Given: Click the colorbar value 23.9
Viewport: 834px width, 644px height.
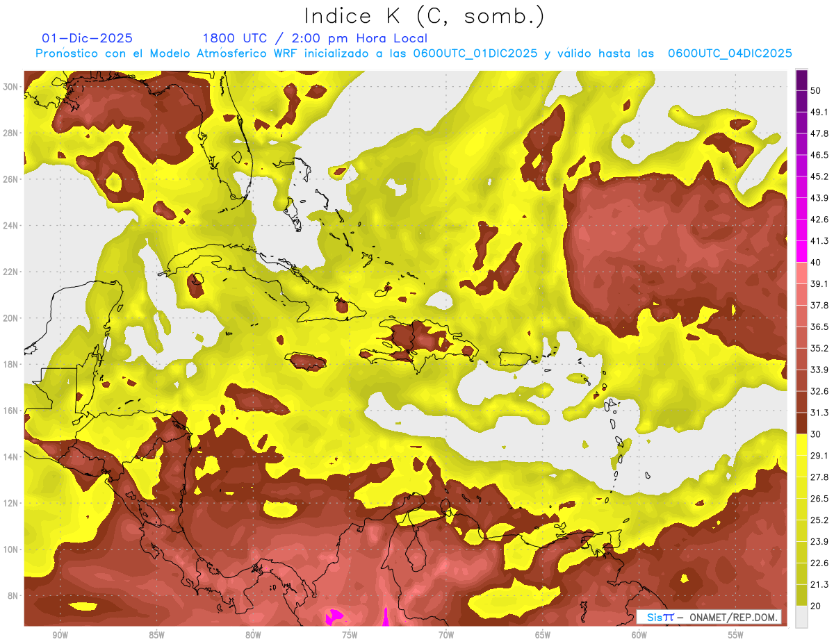Looking at the screenshot, I should pos(819,542).
